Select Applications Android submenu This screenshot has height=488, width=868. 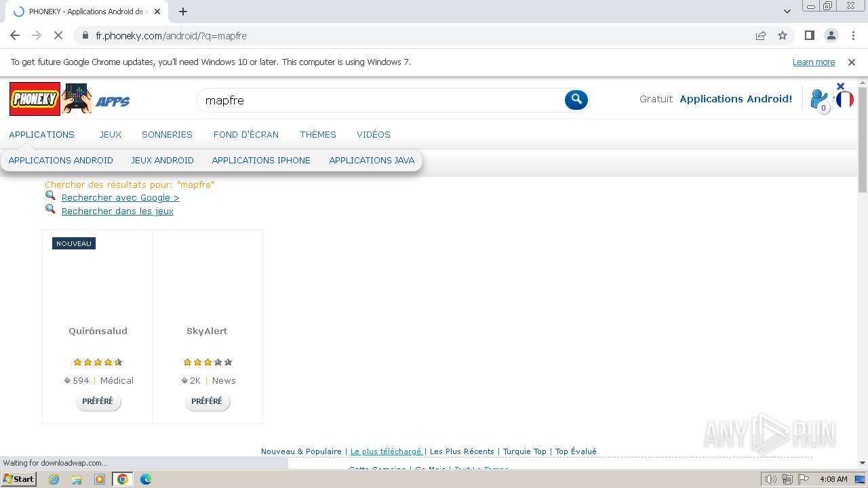click(61, 161)
